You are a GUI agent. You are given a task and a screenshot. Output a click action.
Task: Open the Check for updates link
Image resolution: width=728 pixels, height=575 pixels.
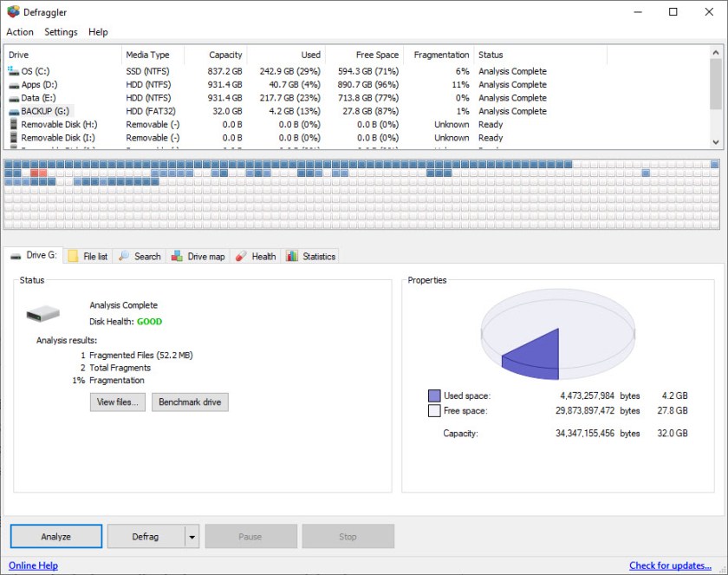point(670,565)
